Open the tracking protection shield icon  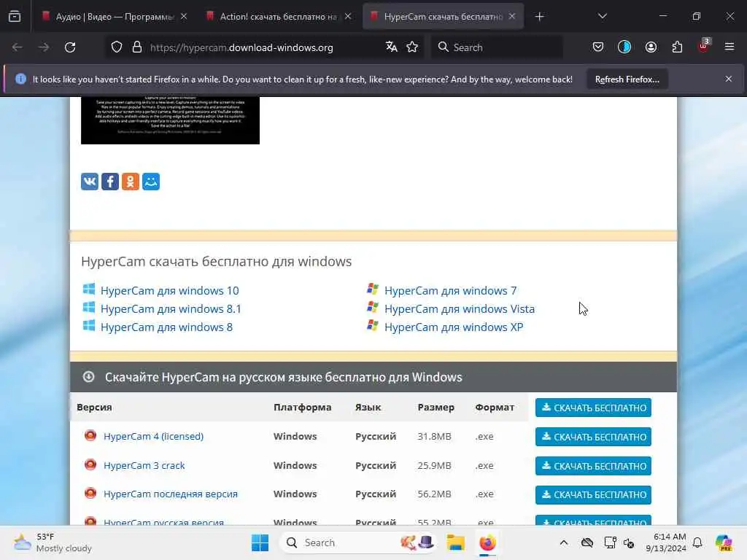[117, 47]
